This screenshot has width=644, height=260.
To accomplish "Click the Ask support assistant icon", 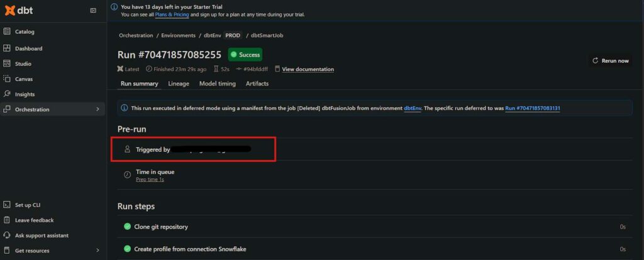I will (x=7, y=236).
